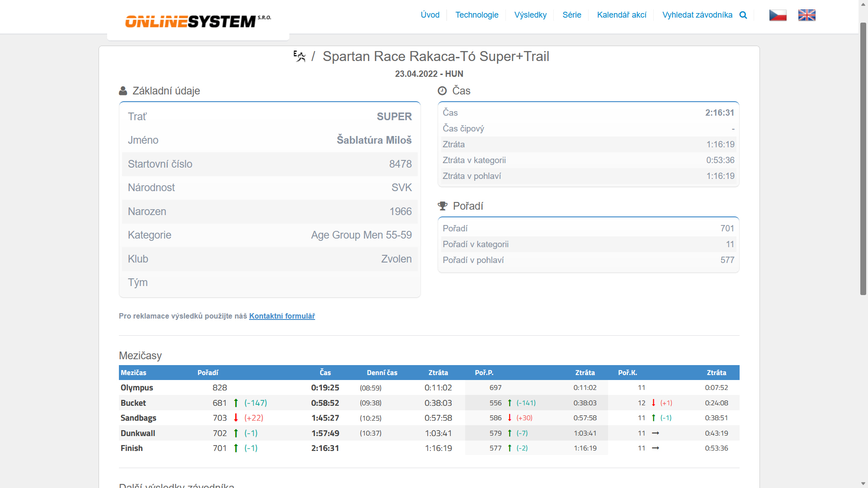The image size is (868, 488).
Task: Click the name Šablatúra Miloš
Action: pos(374,140)
